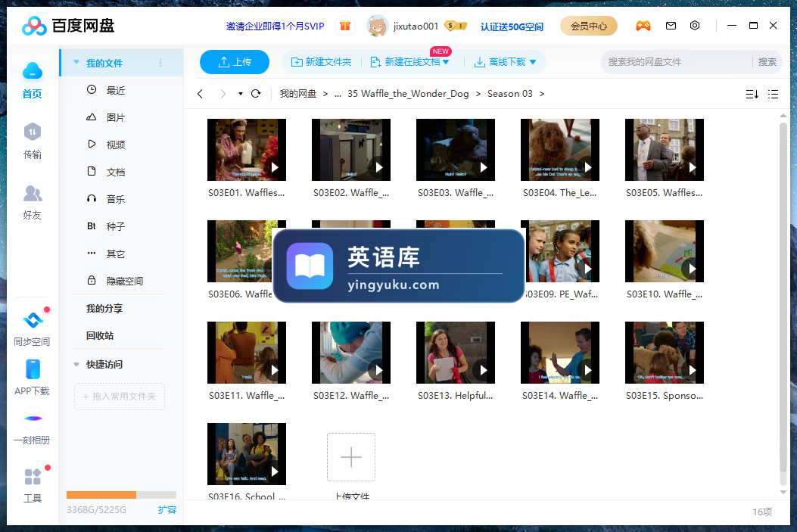Screen dimensions: 797x532
Task: Select the S03E01 video thumbnail
Action: coord(247,150)
